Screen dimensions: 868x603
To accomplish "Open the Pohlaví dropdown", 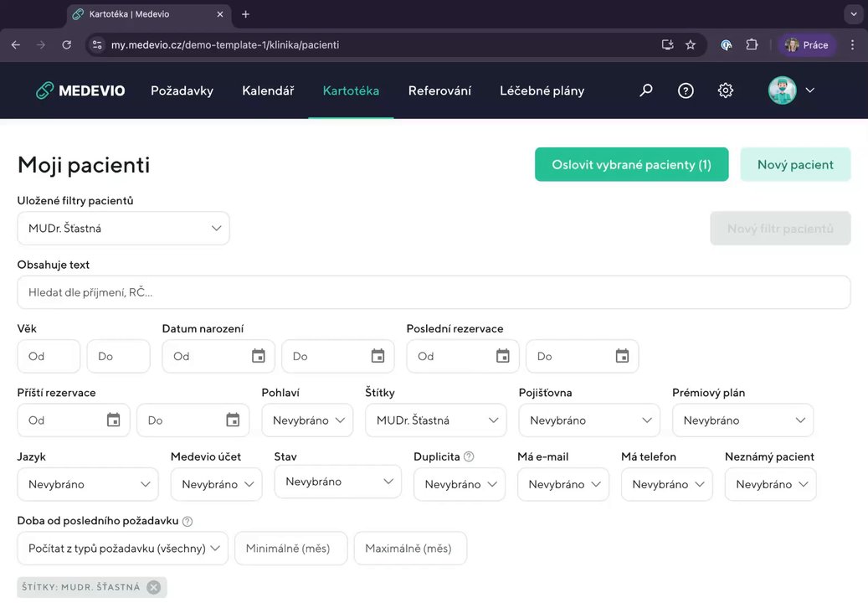I will [307, 420].
